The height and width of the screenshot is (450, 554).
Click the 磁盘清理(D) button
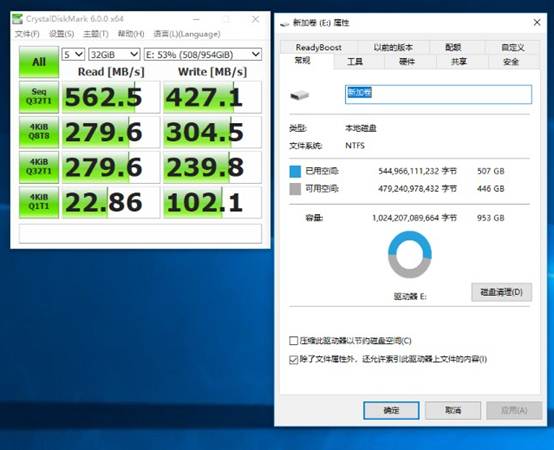click(x=501, y=292)
